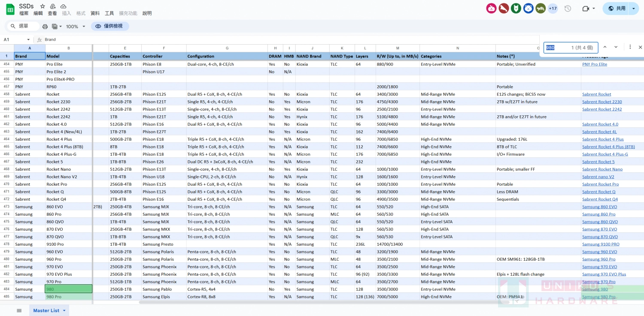This screenshot has height=316, width=644.
Task: Open the filter views icon
Action: coord(55,27)
